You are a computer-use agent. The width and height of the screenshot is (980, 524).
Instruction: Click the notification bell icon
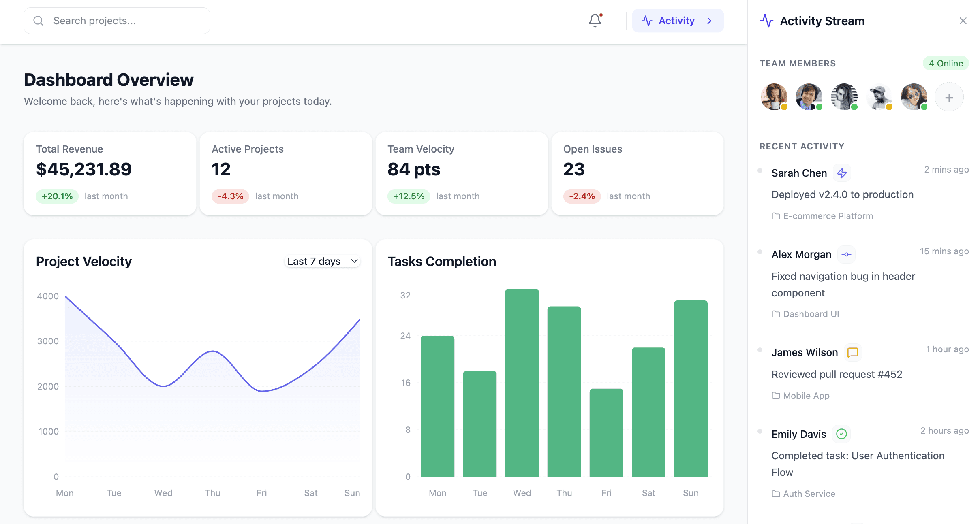[x=595, y=21]
